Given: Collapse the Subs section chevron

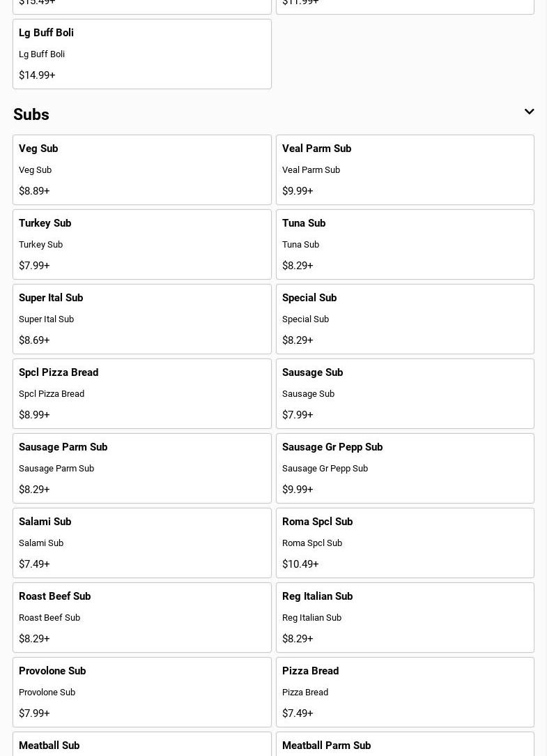Looking at the screenshot, I should click(x=529, y=112).
